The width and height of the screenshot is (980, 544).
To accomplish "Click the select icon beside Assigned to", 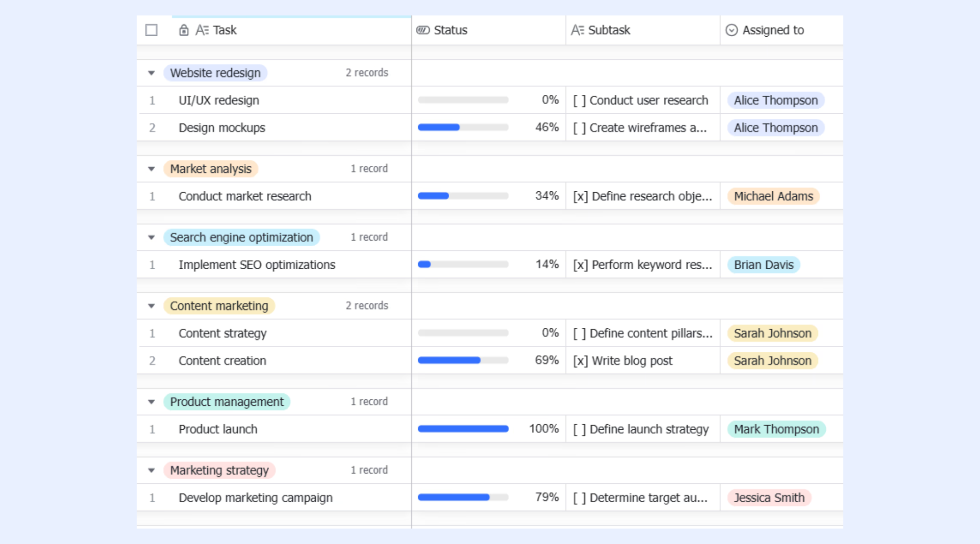I will pyautogui.click(x=731, y=30).
